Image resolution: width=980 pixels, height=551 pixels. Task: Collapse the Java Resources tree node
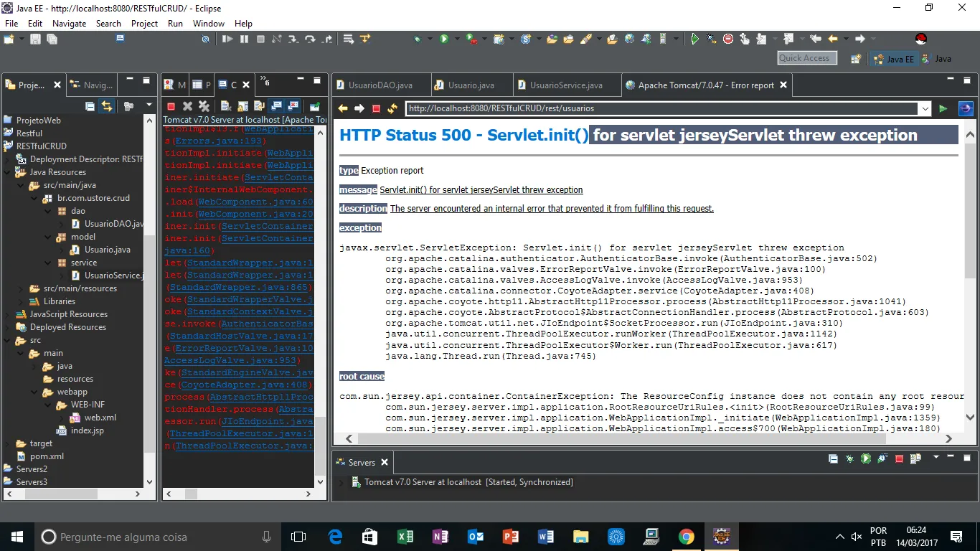tap(7, 172)
